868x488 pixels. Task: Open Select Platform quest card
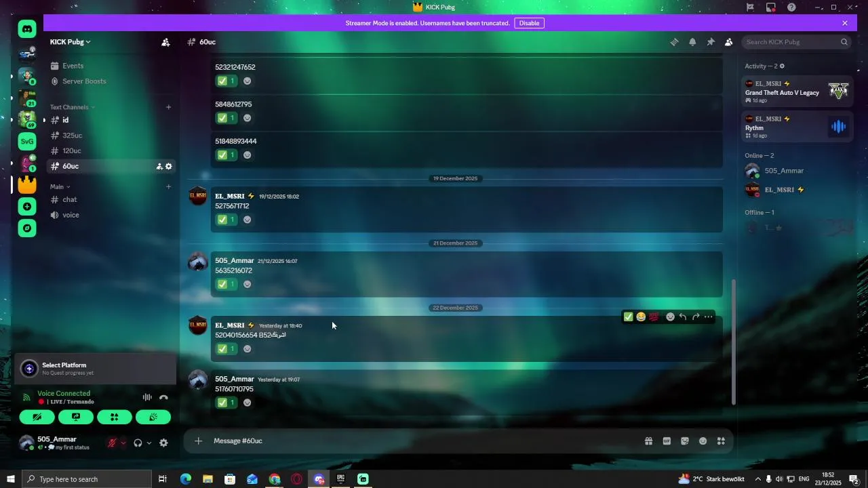click(95, 369)
